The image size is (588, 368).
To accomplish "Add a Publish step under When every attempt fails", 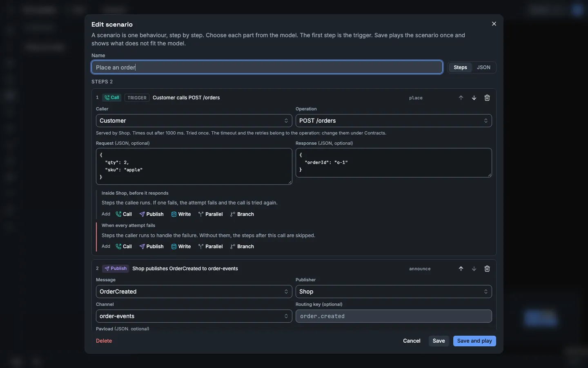I will click(x=151, y=247).
